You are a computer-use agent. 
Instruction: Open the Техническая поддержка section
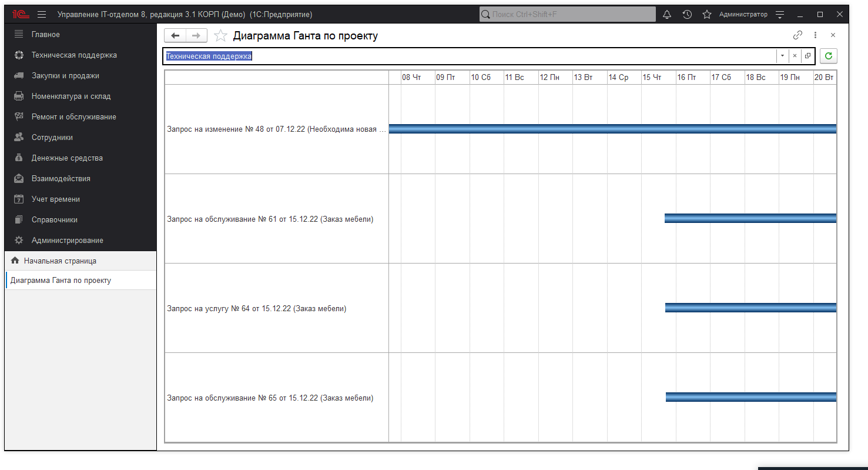coord(74,55)
